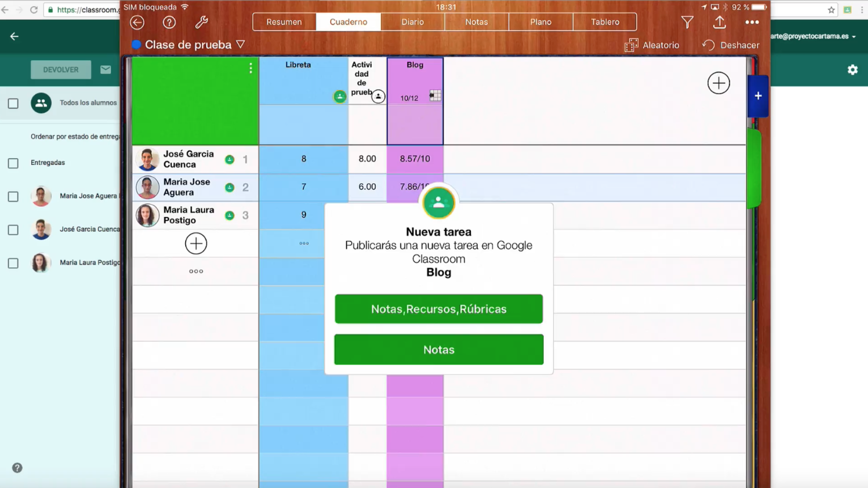Viewport: 868px width, 488px height.
Task: Switch to the Resumen tab
Action: click(x=284, y=22)
